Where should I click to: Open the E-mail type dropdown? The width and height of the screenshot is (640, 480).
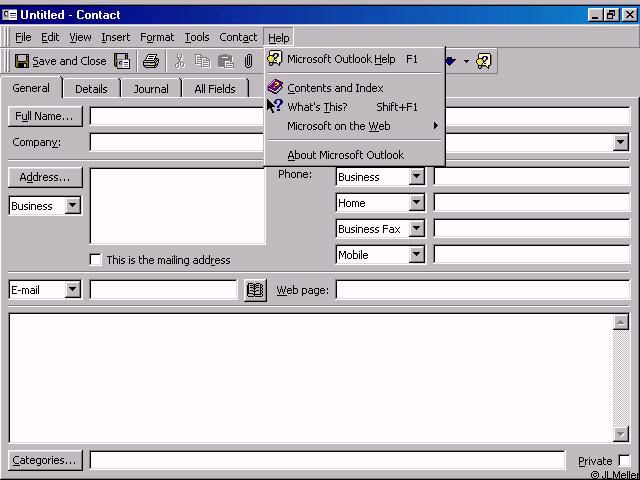[73, 289]
